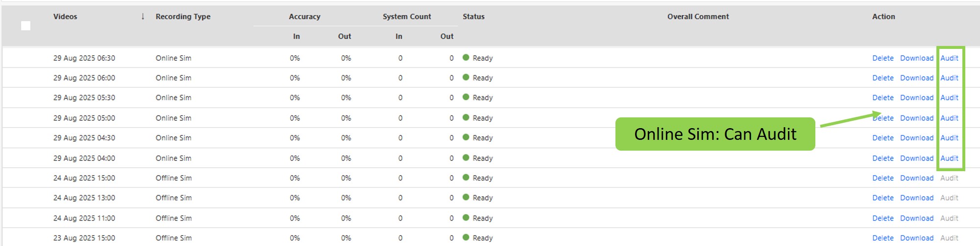Viewport: 980px width, 246px height.
Task: Download the 24 Aug 2025 15:00 recording
Action: [x=916, y=178]
